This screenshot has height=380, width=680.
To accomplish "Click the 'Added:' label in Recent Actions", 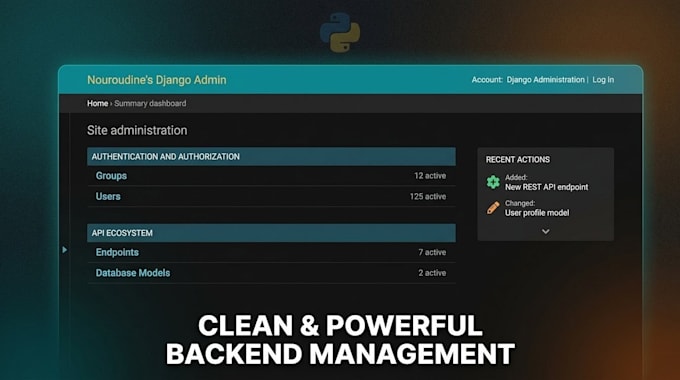I will tap(516, 177).
